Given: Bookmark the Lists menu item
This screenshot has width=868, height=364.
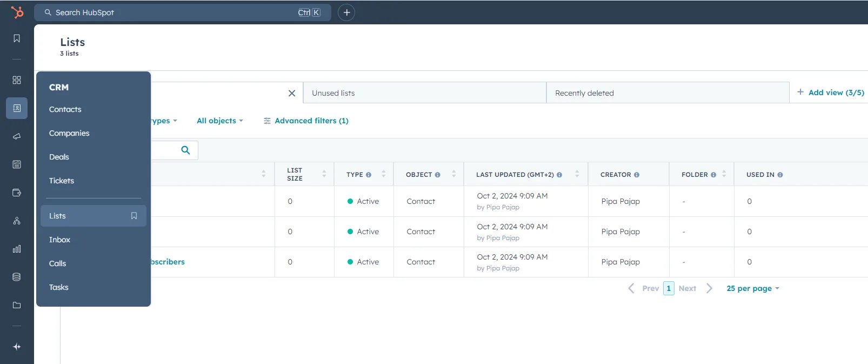Looking at the screenshot, I should coord(134,216).
